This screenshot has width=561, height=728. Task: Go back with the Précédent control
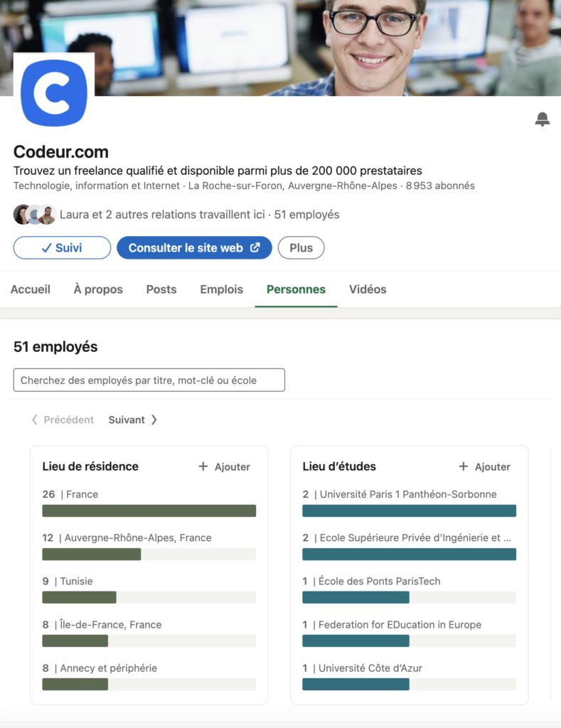pos(63,419)
